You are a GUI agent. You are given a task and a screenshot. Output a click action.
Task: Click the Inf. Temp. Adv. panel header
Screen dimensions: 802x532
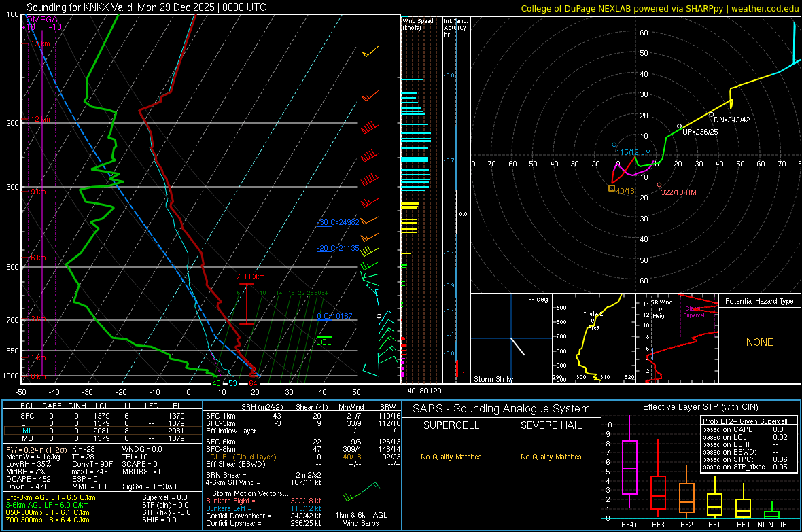click(x=455, y=28)
